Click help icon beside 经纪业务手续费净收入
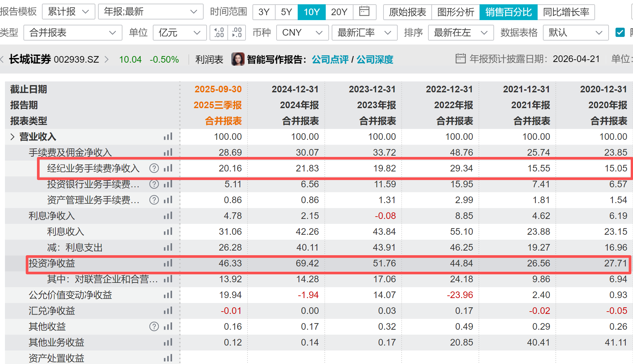 (x=154, y=168)
